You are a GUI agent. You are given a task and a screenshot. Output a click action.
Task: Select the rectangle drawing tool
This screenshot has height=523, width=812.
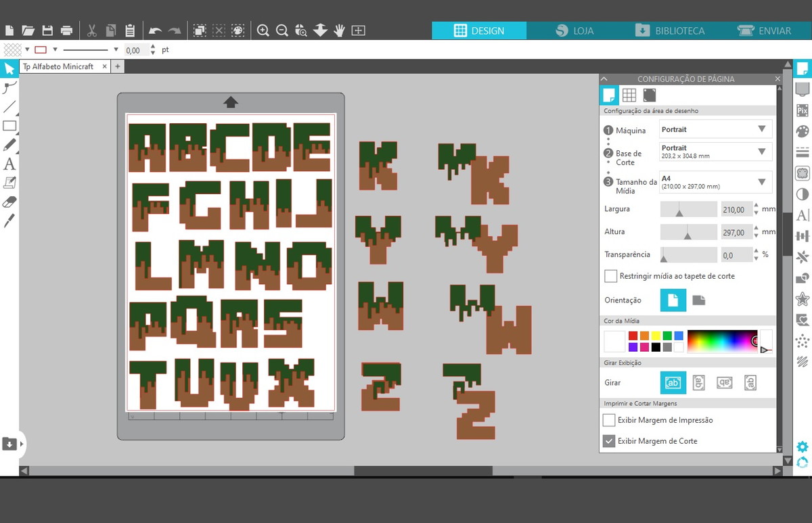pos(9,126)
